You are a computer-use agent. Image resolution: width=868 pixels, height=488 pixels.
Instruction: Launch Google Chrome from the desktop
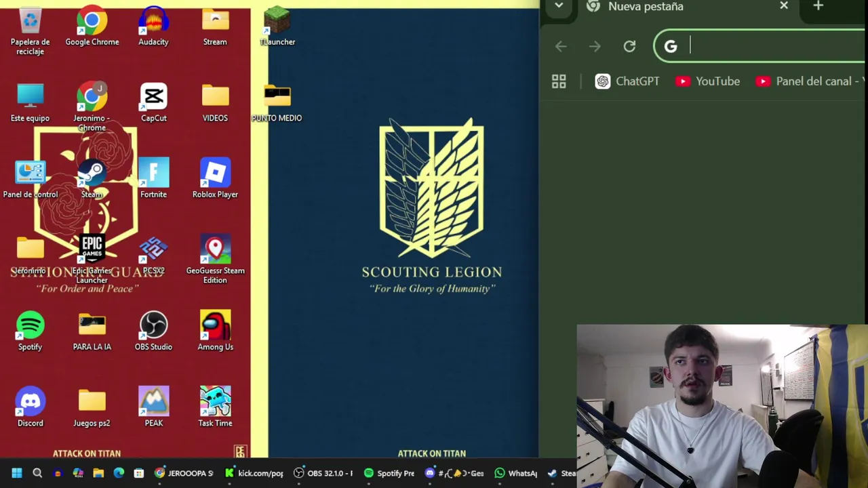pos(92,27)
